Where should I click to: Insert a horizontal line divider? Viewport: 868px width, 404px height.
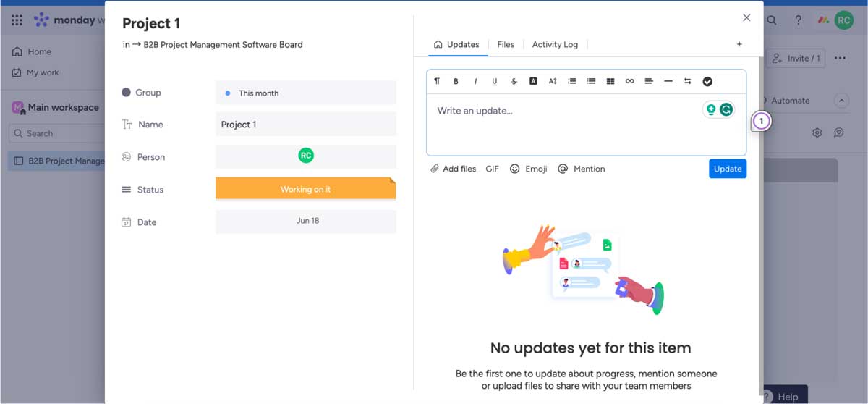668,81
